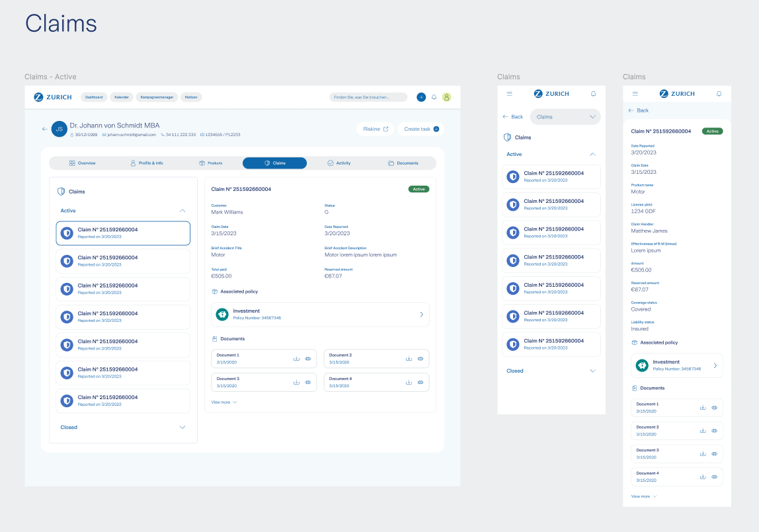Viewport: 759px width, 532px height.
Task: Open the Investment policy chevron in mobile detail frame
Action: coord(715,365)
